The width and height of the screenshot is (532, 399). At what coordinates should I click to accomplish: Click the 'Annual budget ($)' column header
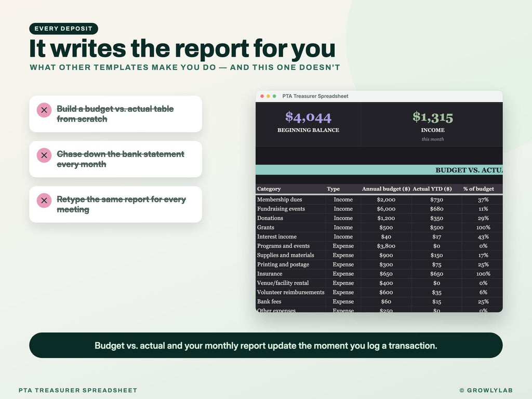tap(386, 189)
